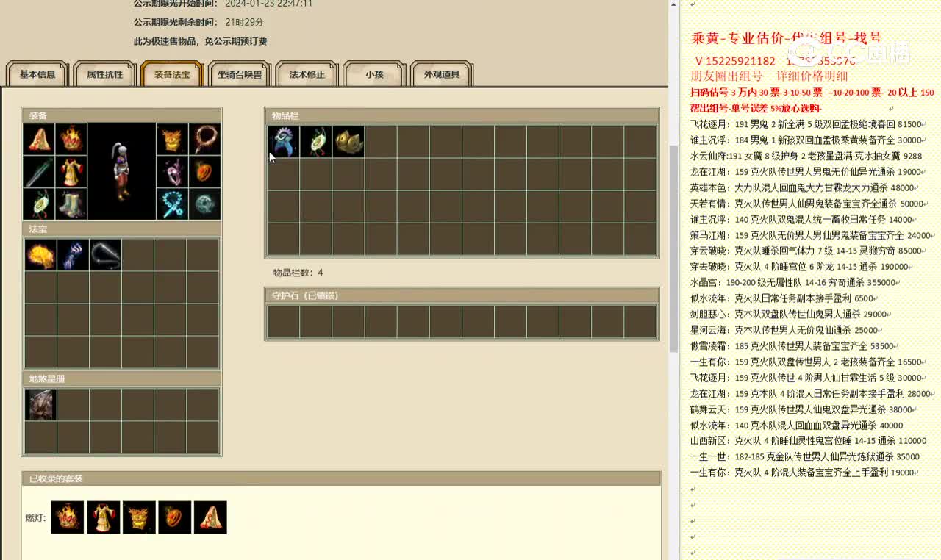Inspect the yellow robe in 装备 slots
Image resolution: width=941 pixels, height=560 pixels.
tap(71, 171)
